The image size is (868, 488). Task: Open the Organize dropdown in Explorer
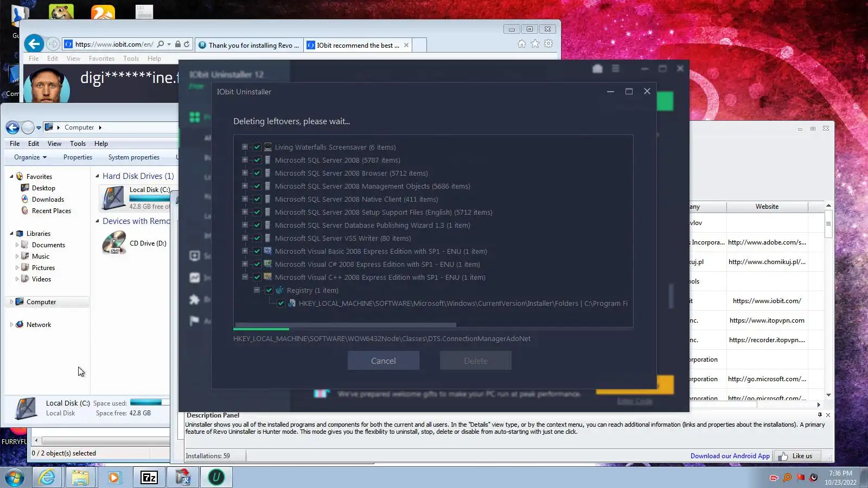(30, 157)
